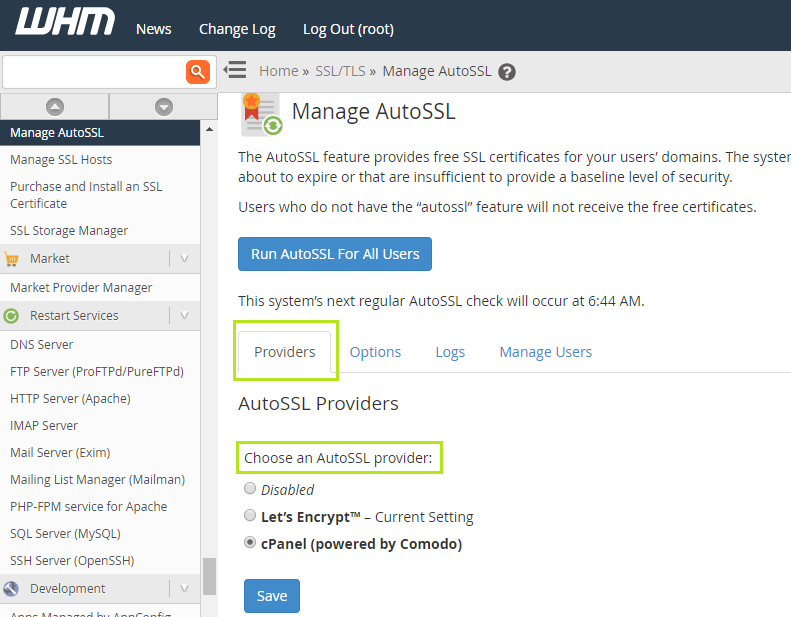Click the Home breadcrumb link
Screen dimensions: 791x617
(x=278, y=71)
